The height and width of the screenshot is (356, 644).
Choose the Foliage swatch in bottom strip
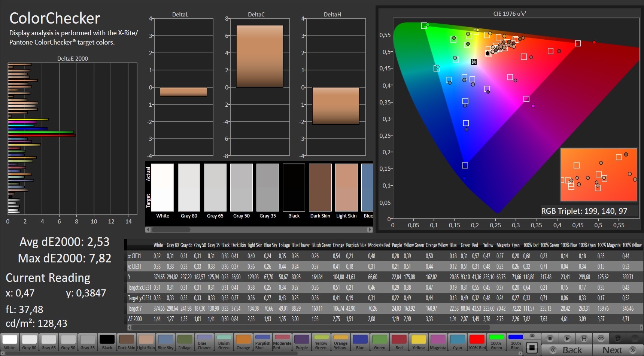(185, 342)
